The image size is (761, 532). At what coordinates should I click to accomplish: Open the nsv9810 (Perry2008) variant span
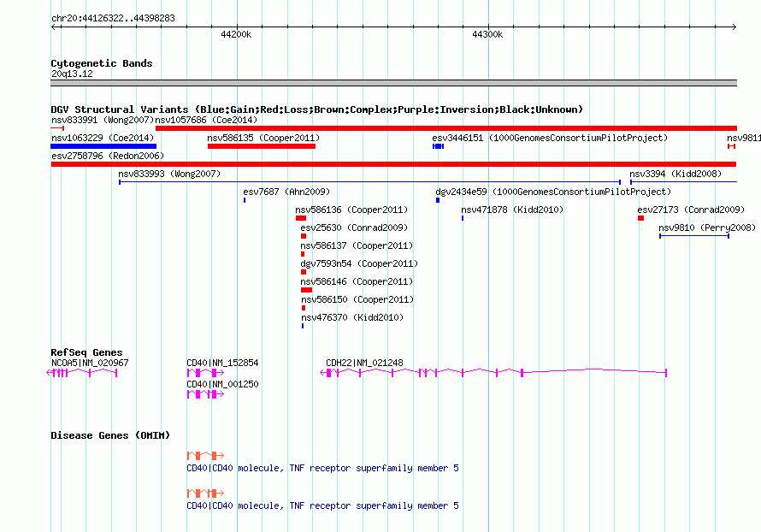[693, 235]
